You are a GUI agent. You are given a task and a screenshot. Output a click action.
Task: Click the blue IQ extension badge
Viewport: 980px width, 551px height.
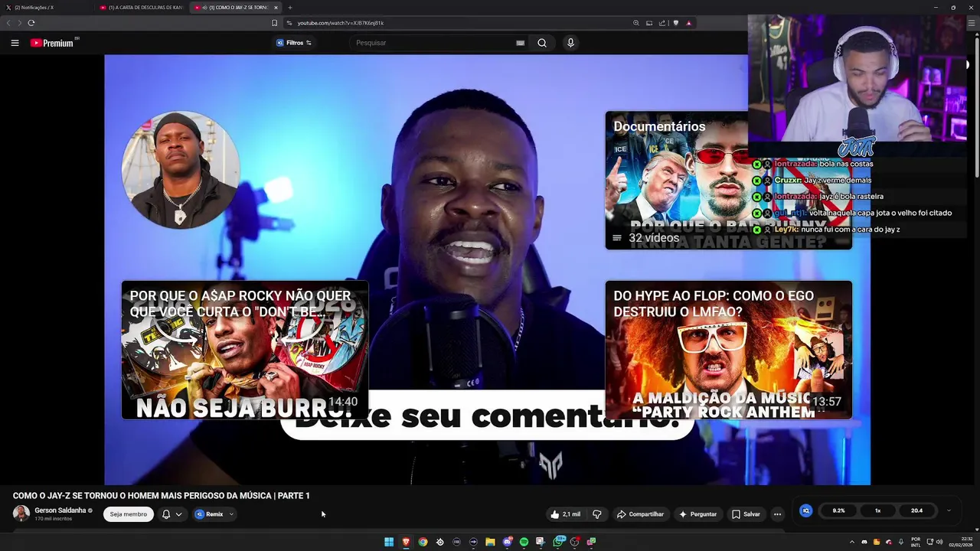(x=805, y=510)
